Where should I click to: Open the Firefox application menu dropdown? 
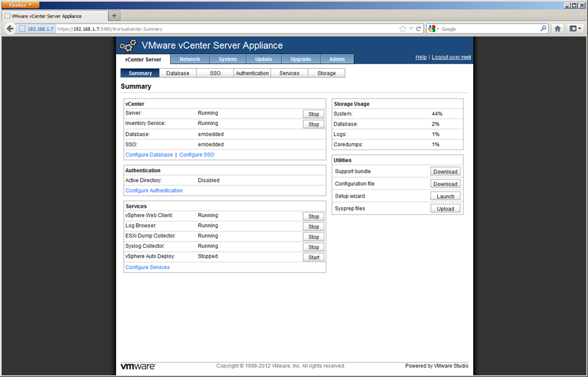click(x=20, y=5)
